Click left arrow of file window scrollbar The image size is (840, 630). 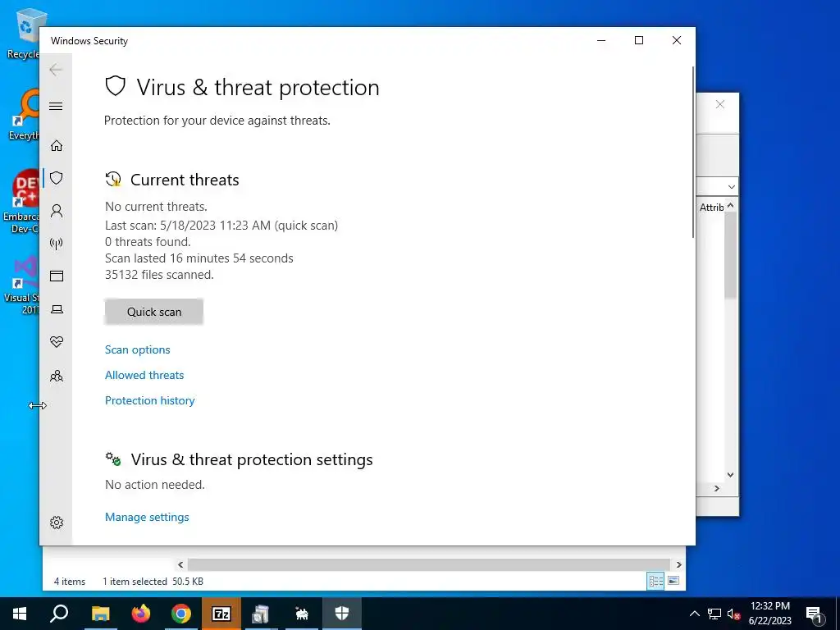[x=180, y=564]
